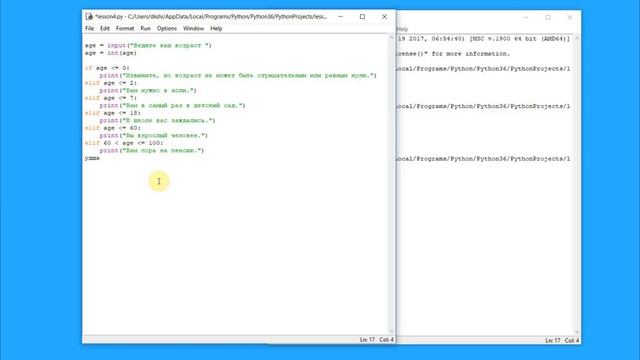The height and width of the screenshot is (360, 640).
Task: Maximize the Python shell window behind
Action: click(548, 18)
